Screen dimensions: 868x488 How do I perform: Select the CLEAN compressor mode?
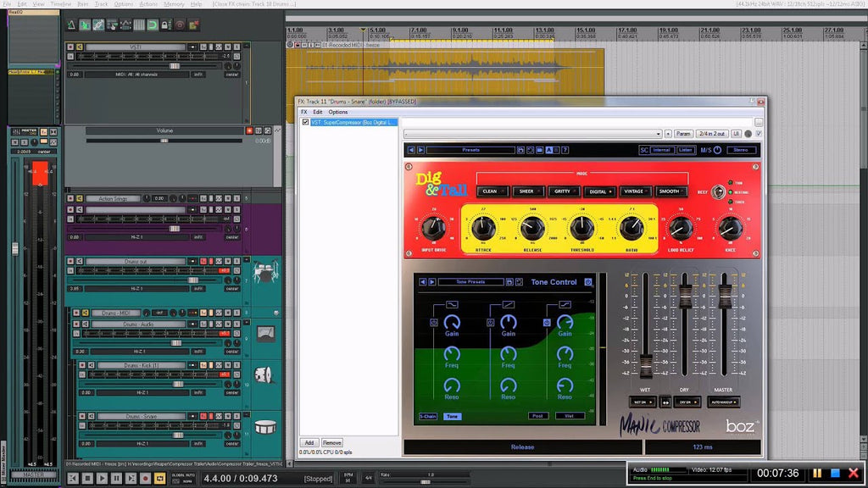click(492, 191)
